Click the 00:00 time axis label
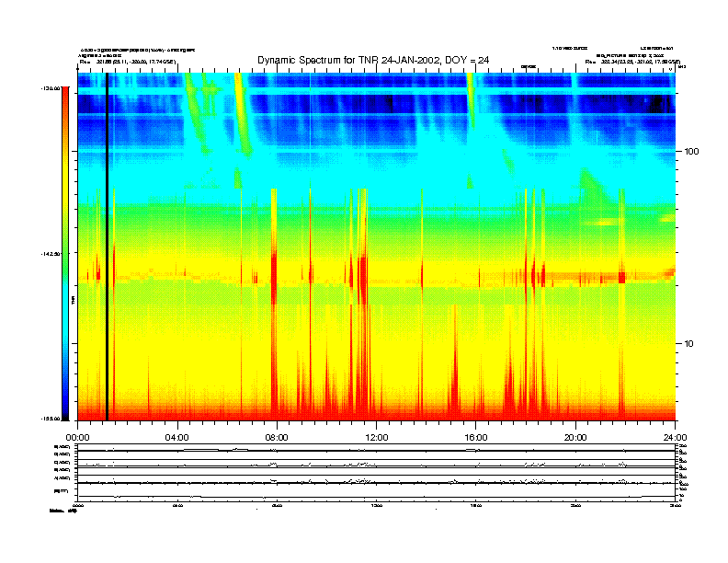 [77, 438]
